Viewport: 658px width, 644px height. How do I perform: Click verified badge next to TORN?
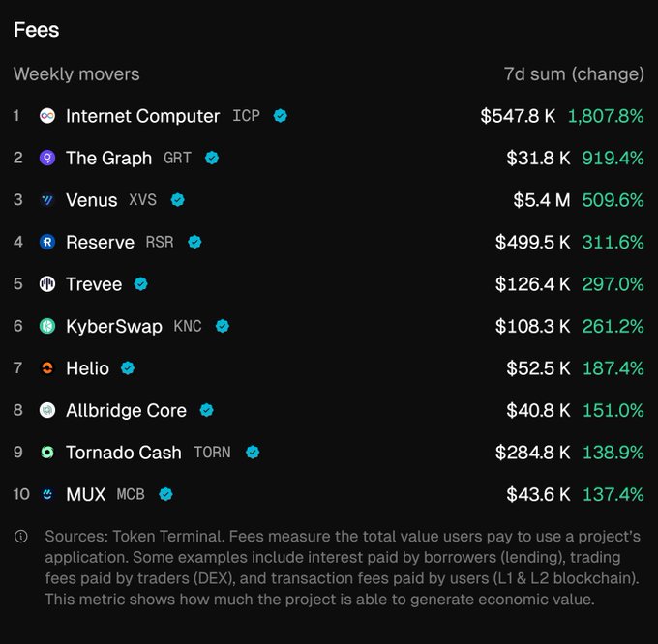[x=253, y=452]
